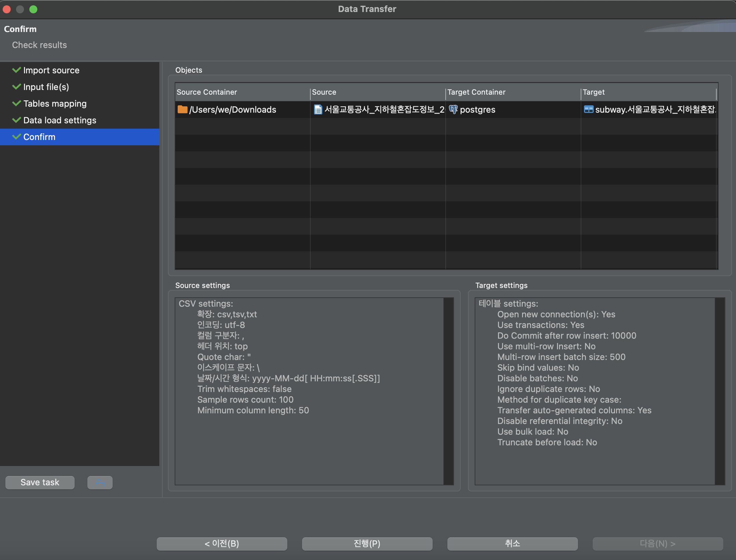Click the orange folder icon for /Users/we/Downloads
Screen dimensions: 736x560
tap(182, 109)
